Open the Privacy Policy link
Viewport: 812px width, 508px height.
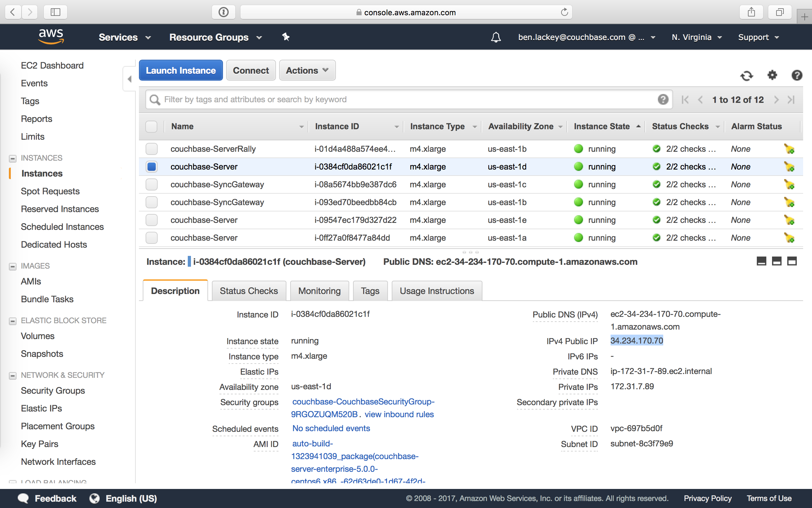[x=707, y=498]
